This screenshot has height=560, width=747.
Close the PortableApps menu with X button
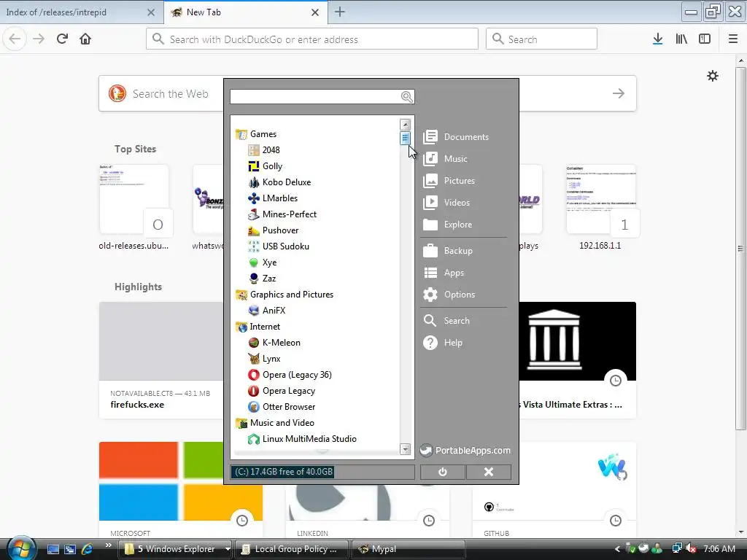(x=489, y=472)
